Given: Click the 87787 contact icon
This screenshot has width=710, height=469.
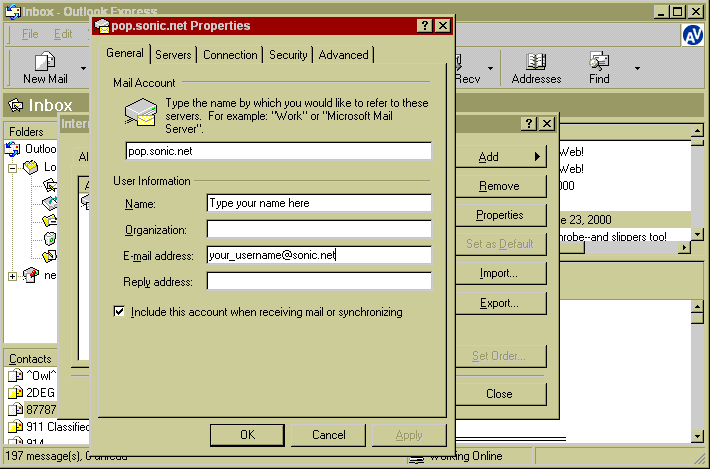Looking at the screenshot, I should (15, 409).
